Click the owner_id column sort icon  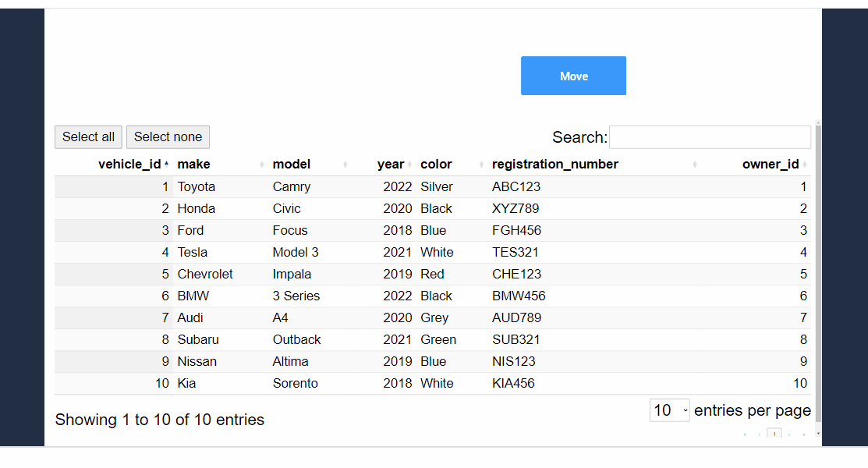[805, 165]
